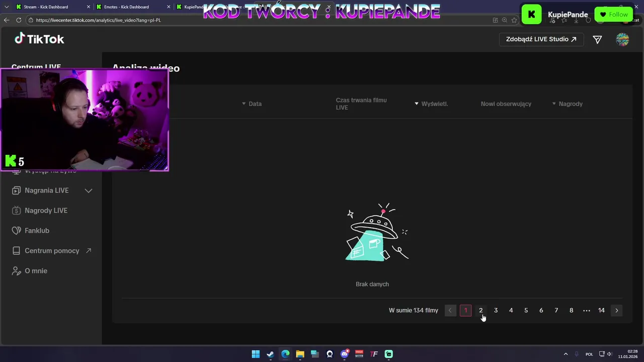Open the TF app in the taskbar
644x362 pixels.
[374, 354]
